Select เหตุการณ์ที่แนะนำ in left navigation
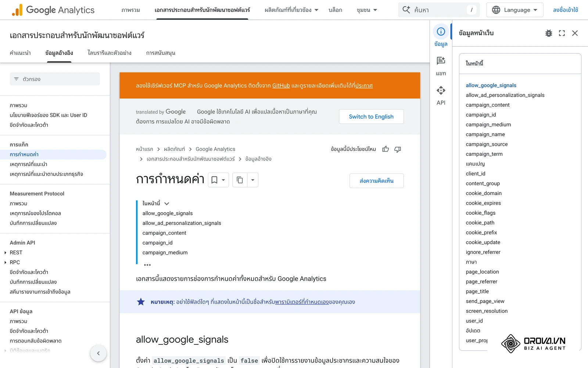 (29, 164)
